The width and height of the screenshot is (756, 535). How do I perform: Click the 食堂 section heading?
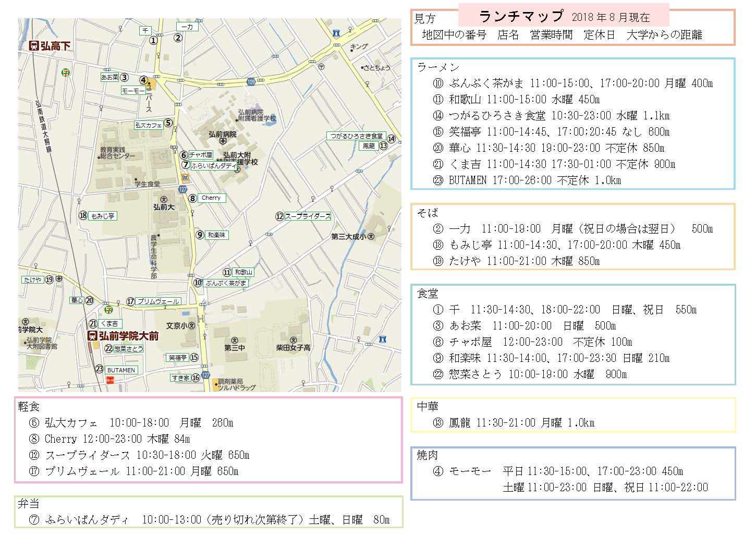click(427, 294)
